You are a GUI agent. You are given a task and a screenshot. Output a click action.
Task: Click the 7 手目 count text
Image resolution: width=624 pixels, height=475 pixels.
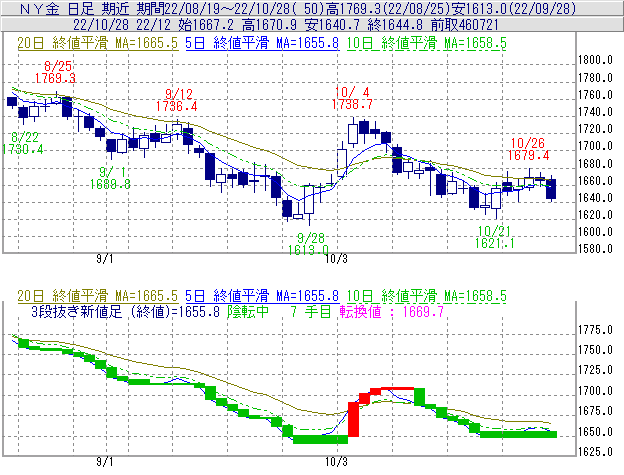(311, 311)
